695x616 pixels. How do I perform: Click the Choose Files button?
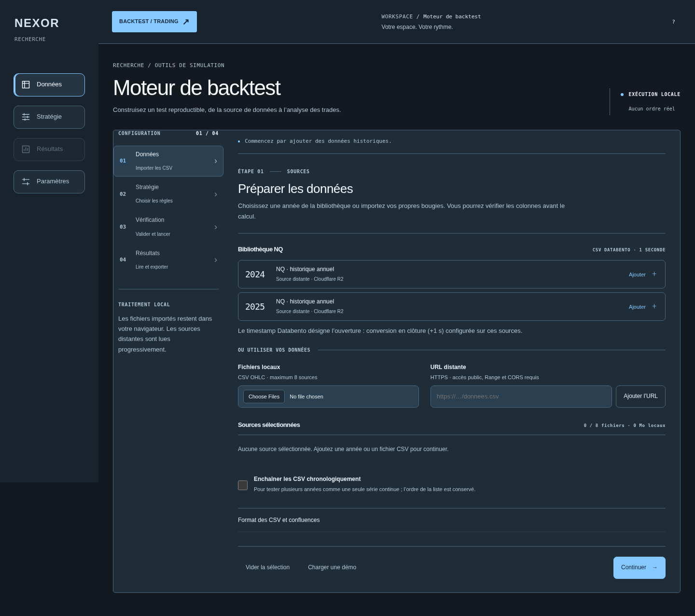(264, 397)
